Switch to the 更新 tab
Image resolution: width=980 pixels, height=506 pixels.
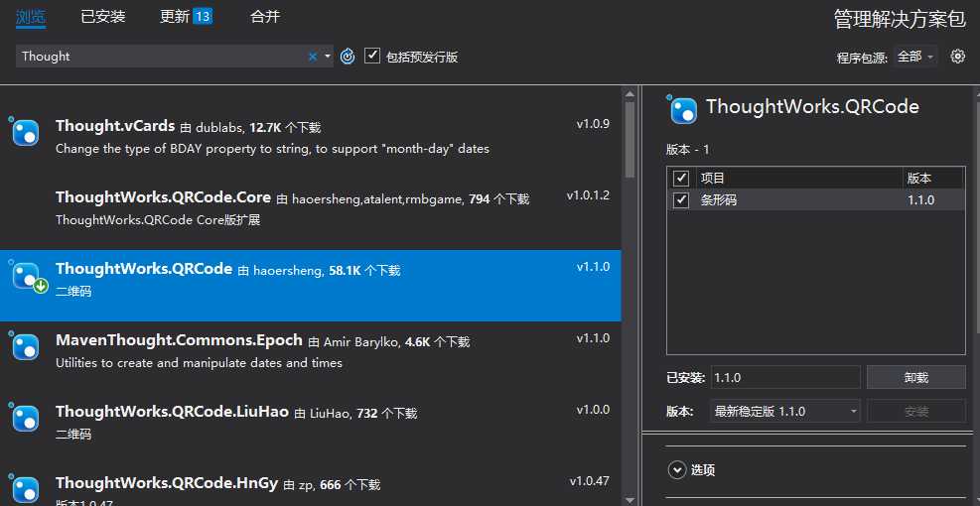pos(187,17)
